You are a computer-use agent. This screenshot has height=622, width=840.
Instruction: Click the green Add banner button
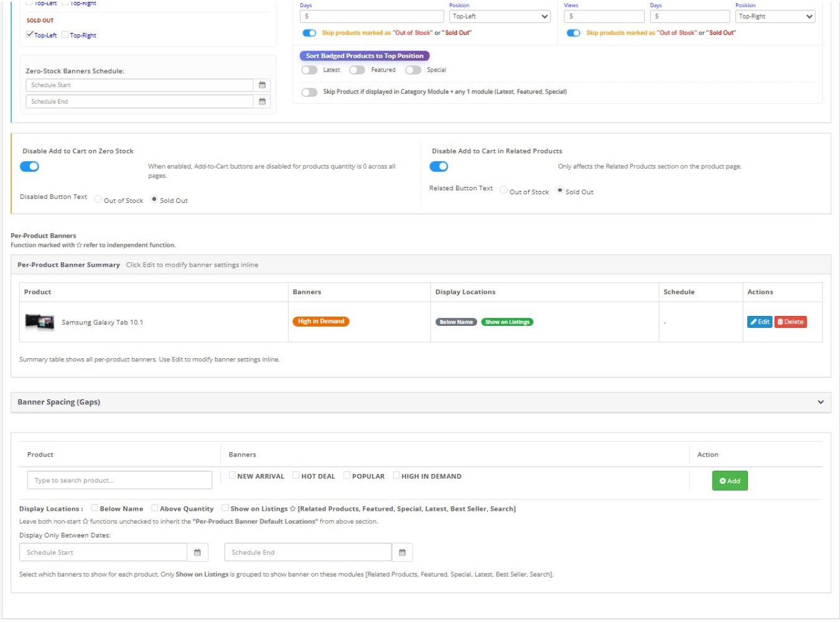[x=729, y=481]
